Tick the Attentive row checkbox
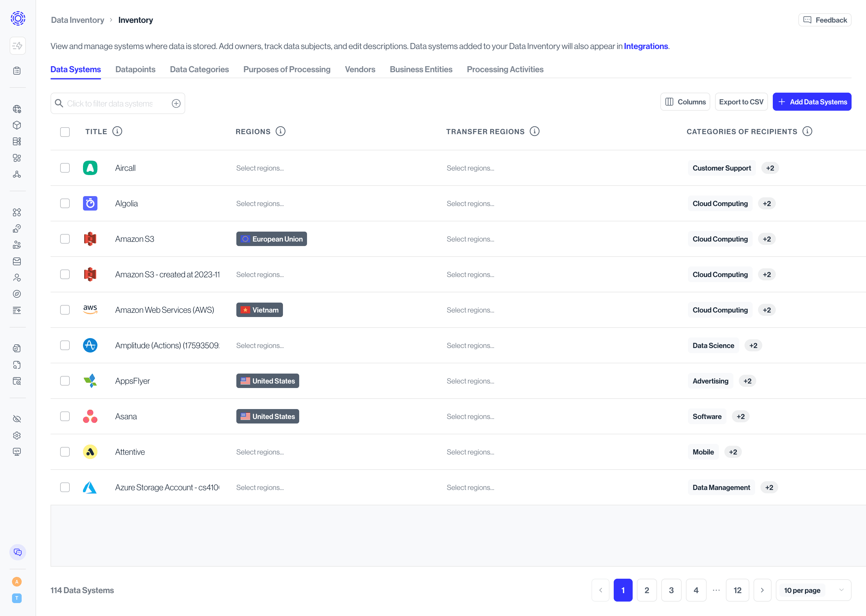 click(x=65, y=452)
